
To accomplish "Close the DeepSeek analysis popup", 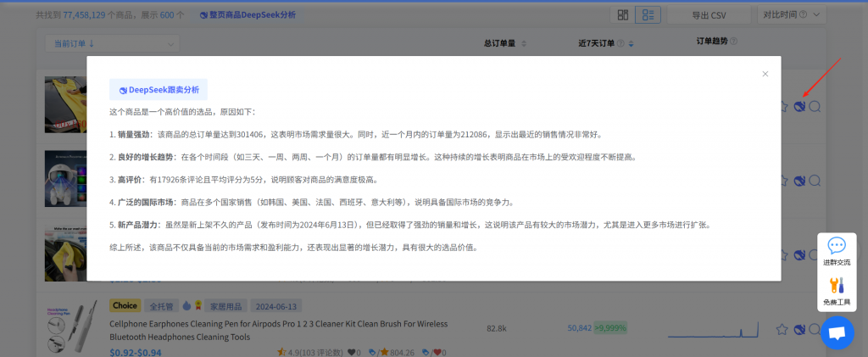I will 765,74.
